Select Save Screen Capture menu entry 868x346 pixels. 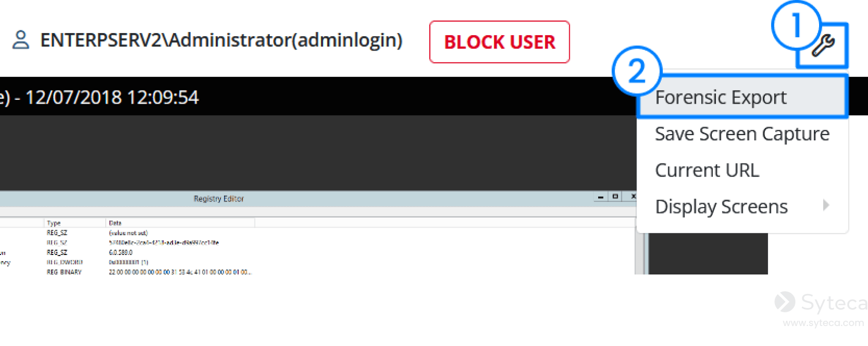tap(742, 134)
